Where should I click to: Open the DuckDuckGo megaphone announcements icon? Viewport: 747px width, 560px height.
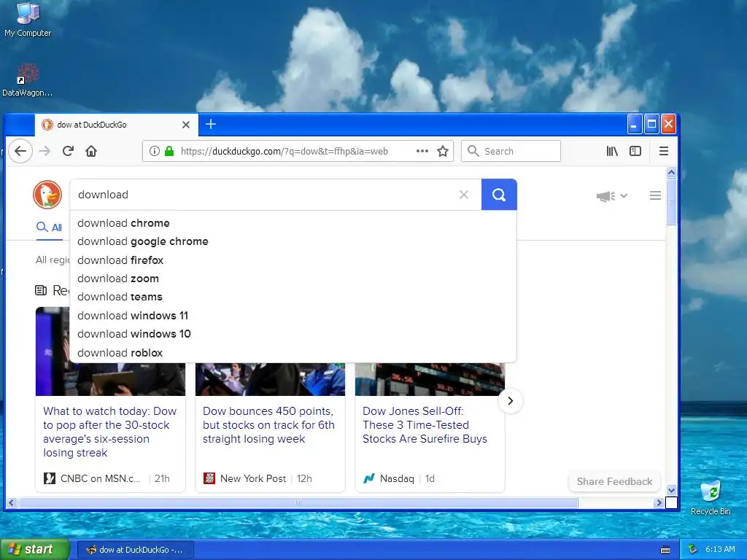coord(605,195)
